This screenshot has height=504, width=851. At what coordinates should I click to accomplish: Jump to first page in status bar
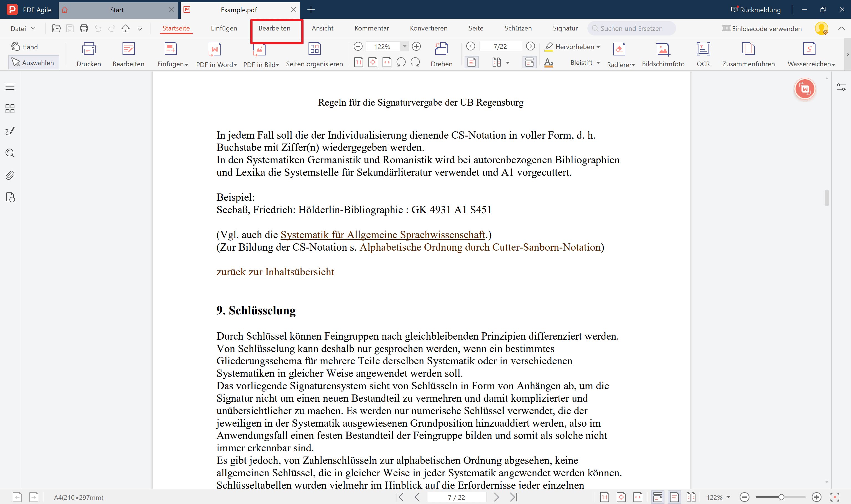[x=400, y=497]
